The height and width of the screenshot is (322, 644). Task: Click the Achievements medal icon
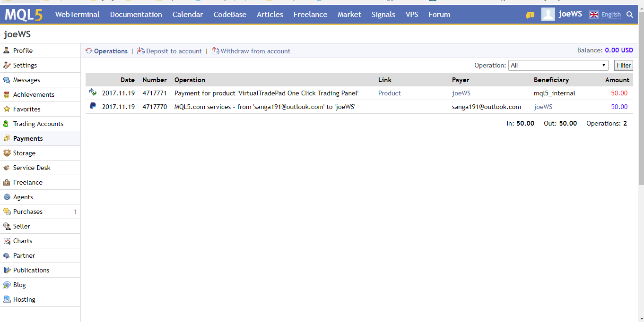7,94
